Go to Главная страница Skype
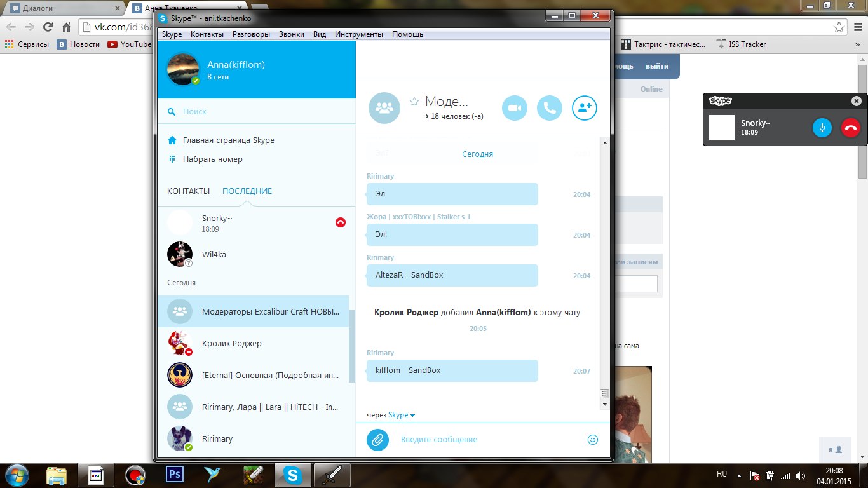Screen dimensions: 868x488 (229, 140)
